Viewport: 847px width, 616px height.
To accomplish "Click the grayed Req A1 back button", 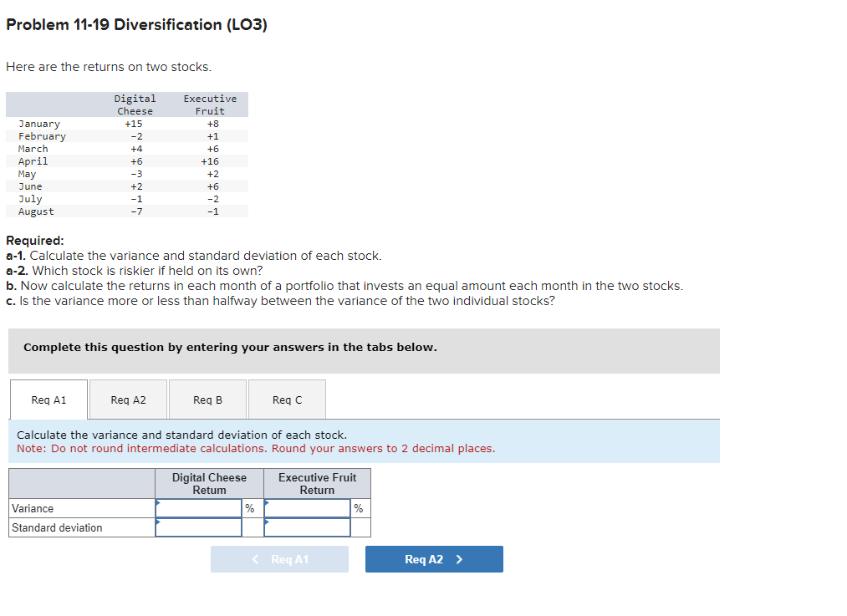I will click(x=279, y=558).
